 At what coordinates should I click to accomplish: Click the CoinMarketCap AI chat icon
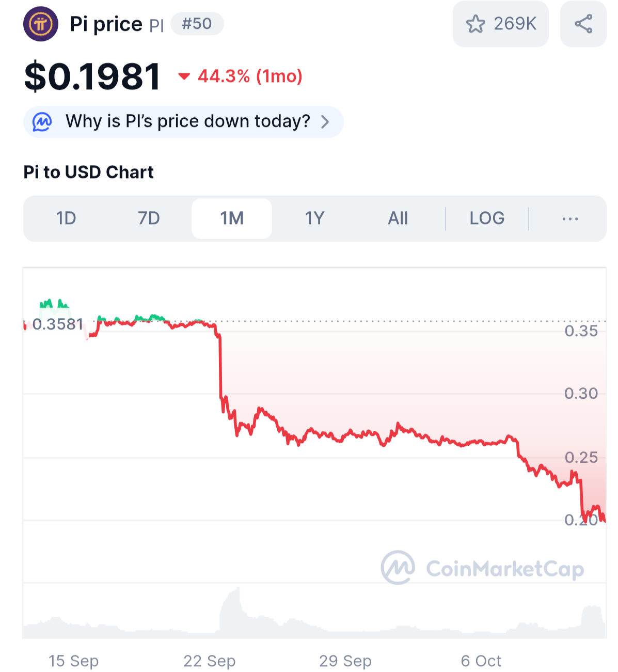click(42, 122)
